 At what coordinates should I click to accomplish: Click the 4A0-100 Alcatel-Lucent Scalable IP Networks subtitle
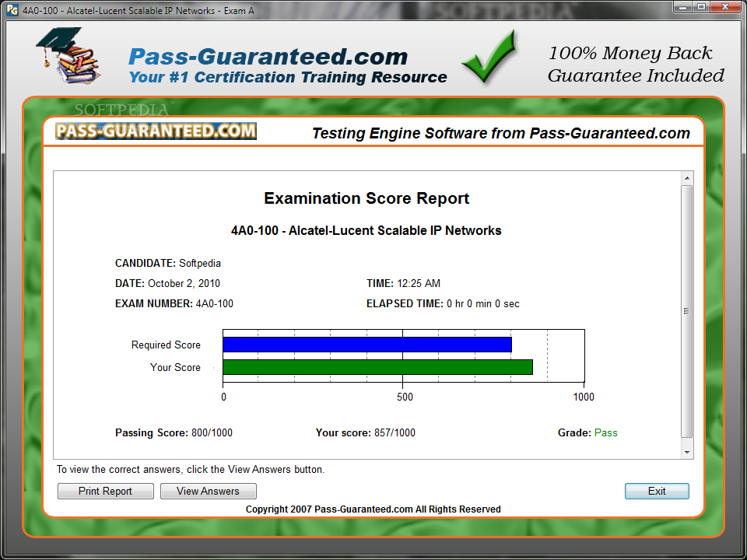(x=366, y=230)
